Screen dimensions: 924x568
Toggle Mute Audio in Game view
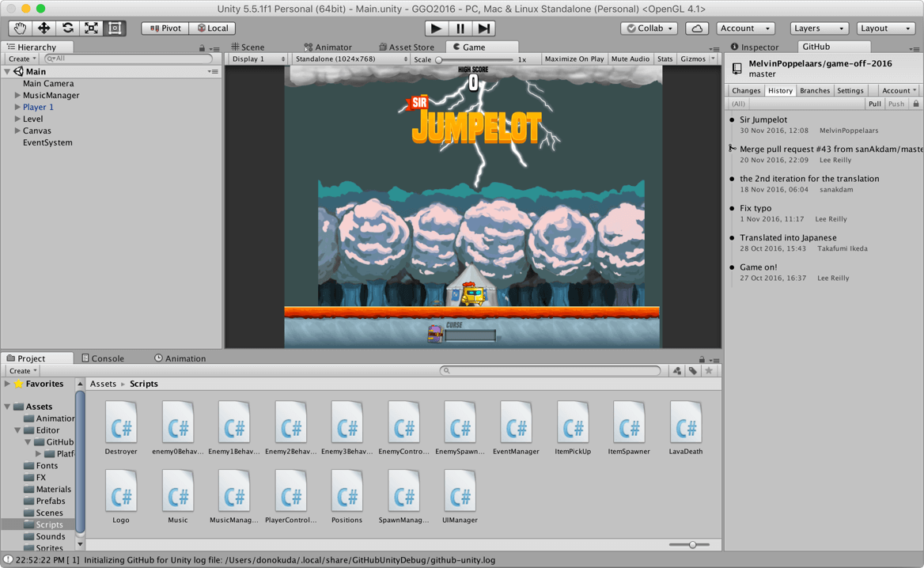(x=630, y=59)
